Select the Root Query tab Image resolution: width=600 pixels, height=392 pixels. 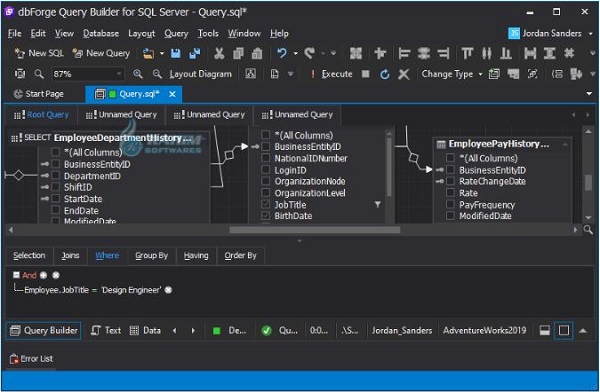pos(41,114)
